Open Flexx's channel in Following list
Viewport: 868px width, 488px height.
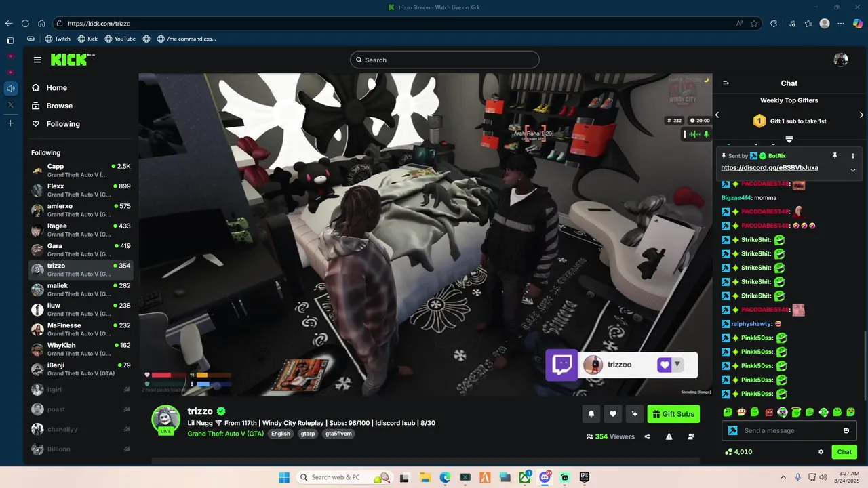[x=81, y=190]
